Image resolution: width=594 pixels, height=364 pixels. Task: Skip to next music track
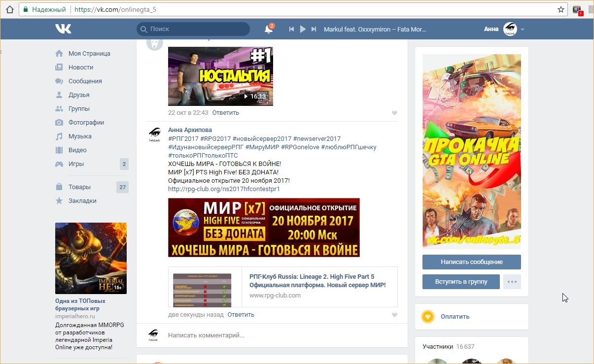[314, 30]
